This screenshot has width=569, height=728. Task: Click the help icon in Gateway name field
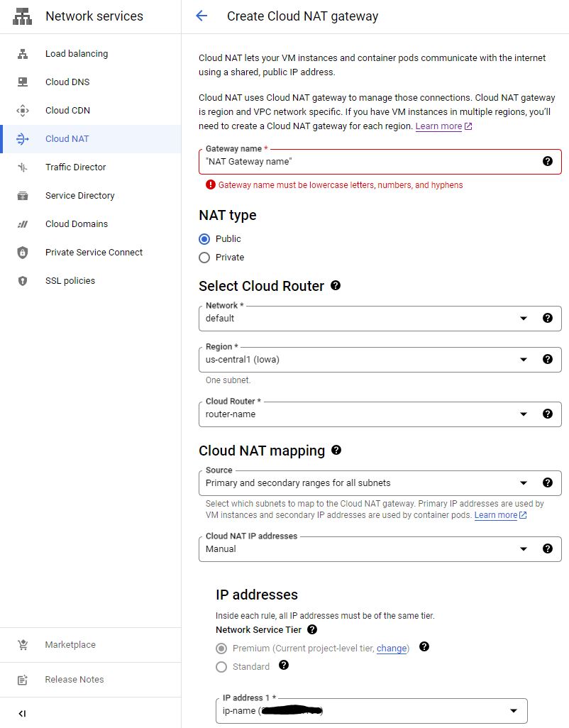[x=547, y=162]
